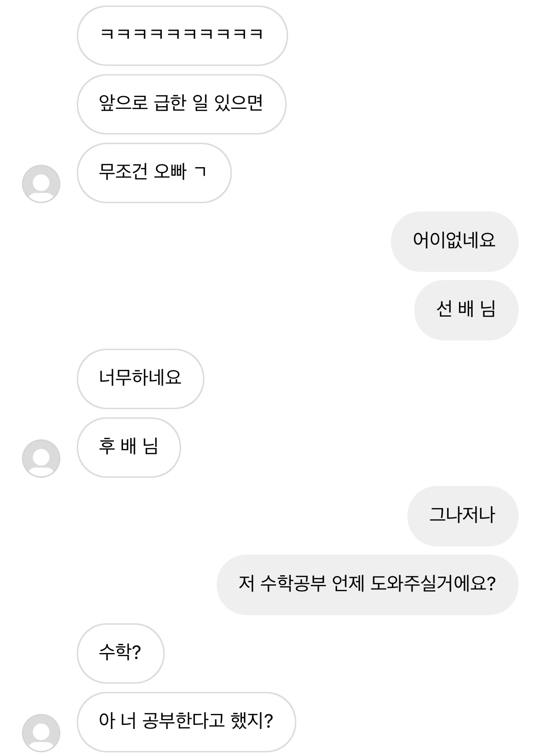Click the word 오빠 in the received message

pos(170,172)
